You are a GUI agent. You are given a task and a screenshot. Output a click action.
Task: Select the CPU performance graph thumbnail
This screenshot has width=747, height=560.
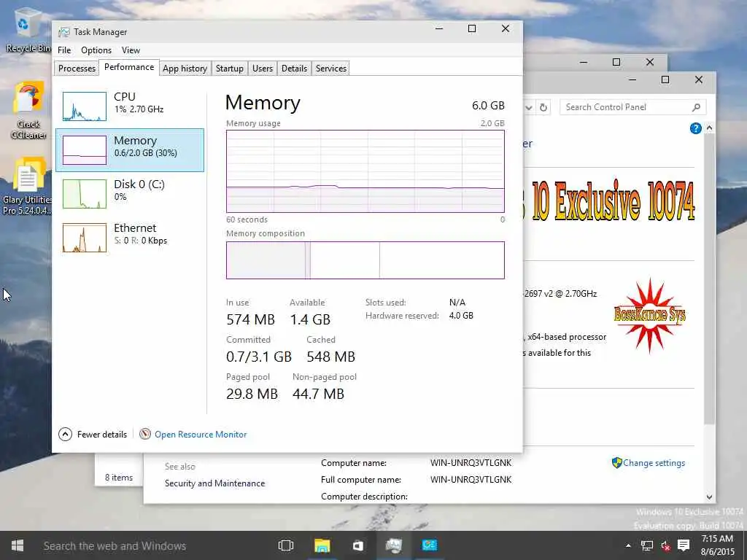85,106
